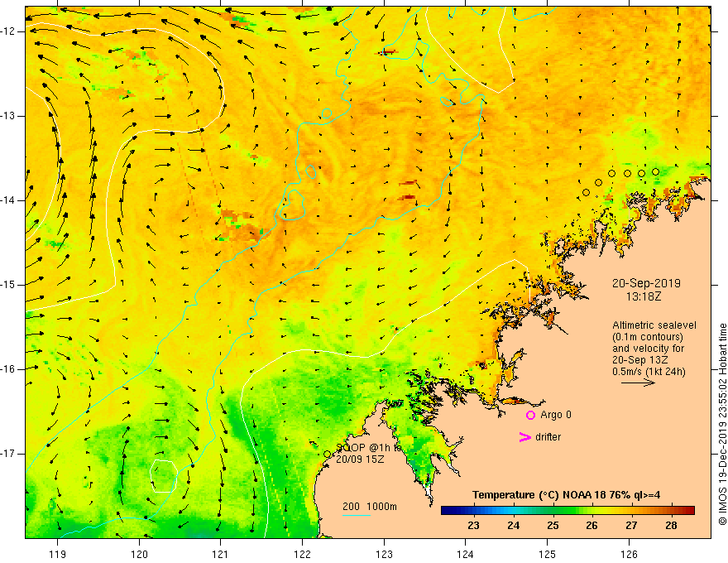Viewport: 728px width, 563px height.
Task: Click the 120 longitude axis label
Action: 139,555
